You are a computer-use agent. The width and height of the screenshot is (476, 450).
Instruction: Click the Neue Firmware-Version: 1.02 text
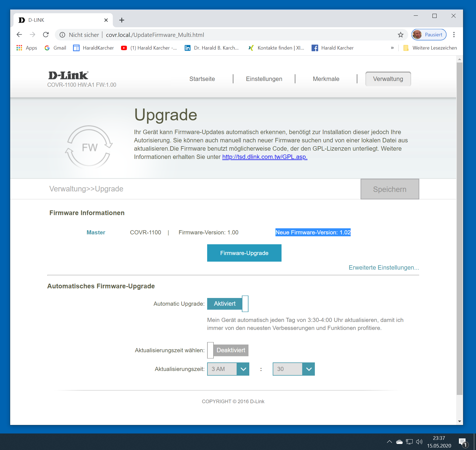click(x=313, y=232)
